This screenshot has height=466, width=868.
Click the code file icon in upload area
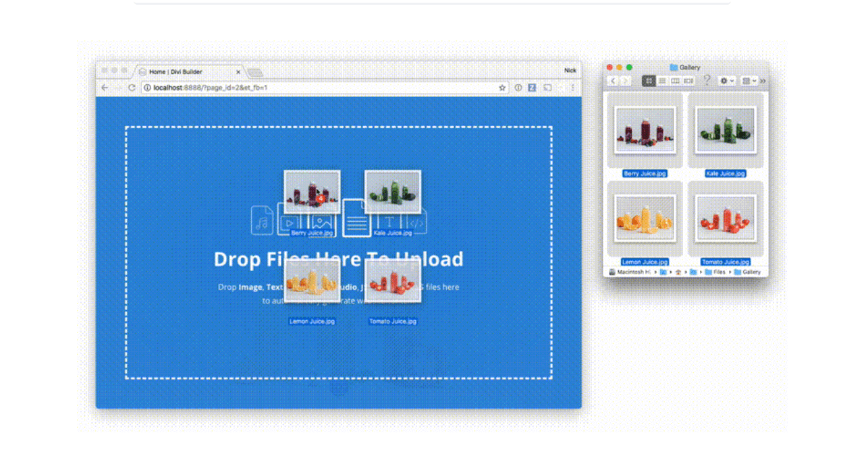pyautogui.click(x=416, y=222)
